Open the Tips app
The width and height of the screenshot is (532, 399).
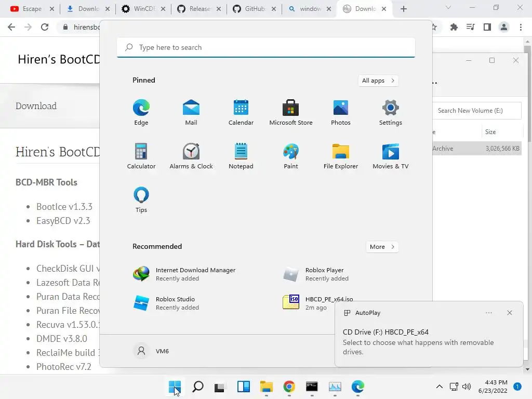[x=141, y=200]
